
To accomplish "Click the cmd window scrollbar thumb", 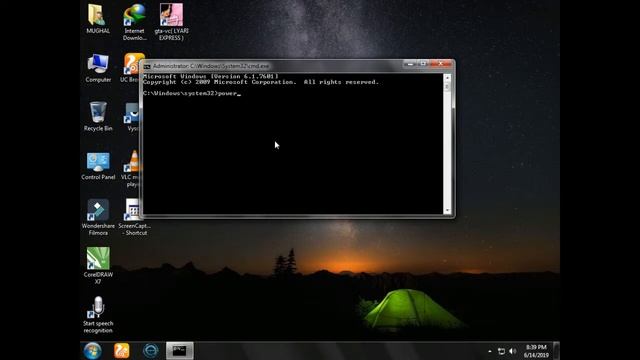I will (x=447, y=87).
